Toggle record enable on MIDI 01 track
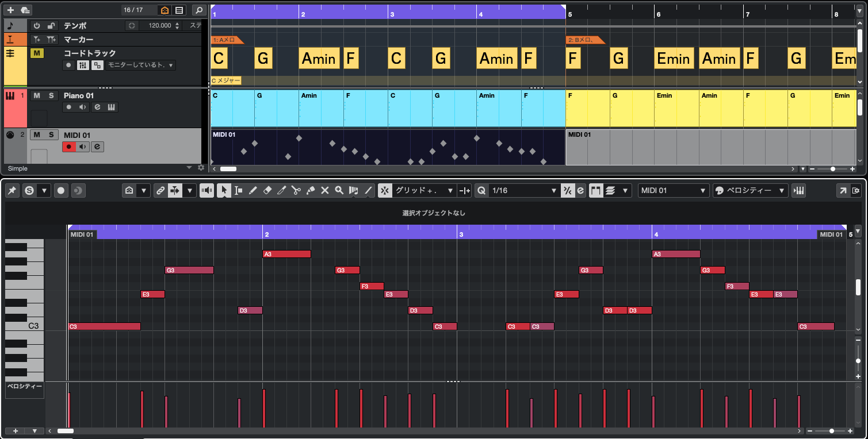The width and height of the screenshot is (868, 439). coord(69,147)
